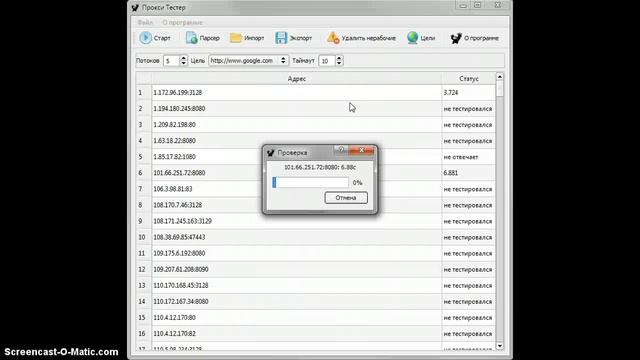Click the Адрес column header

tap(296, 78)
